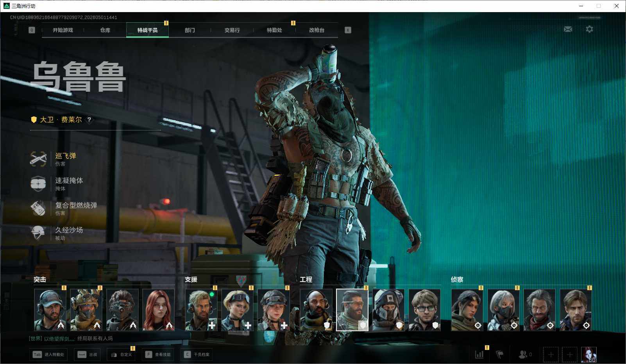Select the 突击 operator with tan helmet

point(86,310)
